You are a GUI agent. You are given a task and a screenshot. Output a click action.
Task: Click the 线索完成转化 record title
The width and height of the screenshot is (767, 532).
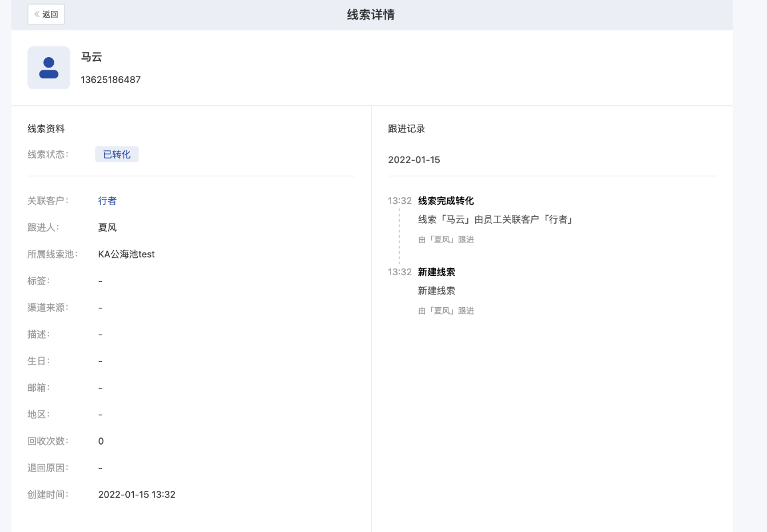click(x=446, y=201)
